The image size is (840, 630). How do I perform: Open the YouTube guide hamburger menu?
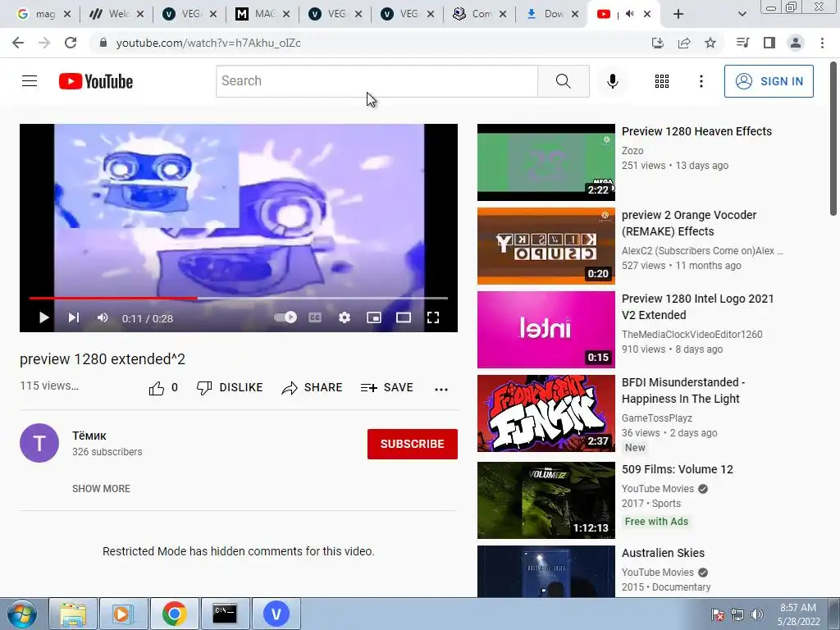coord(30,81)
